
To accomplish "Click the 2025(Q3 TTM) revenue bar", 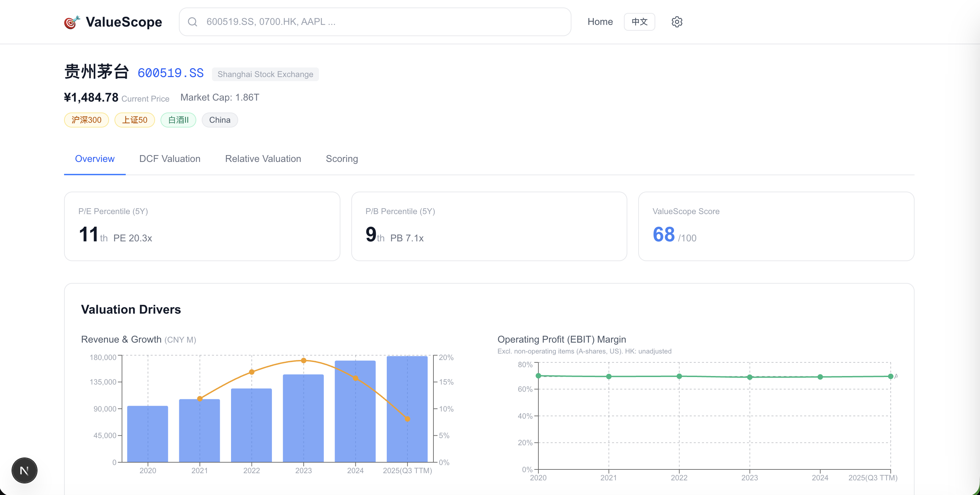I will point(407,409).
